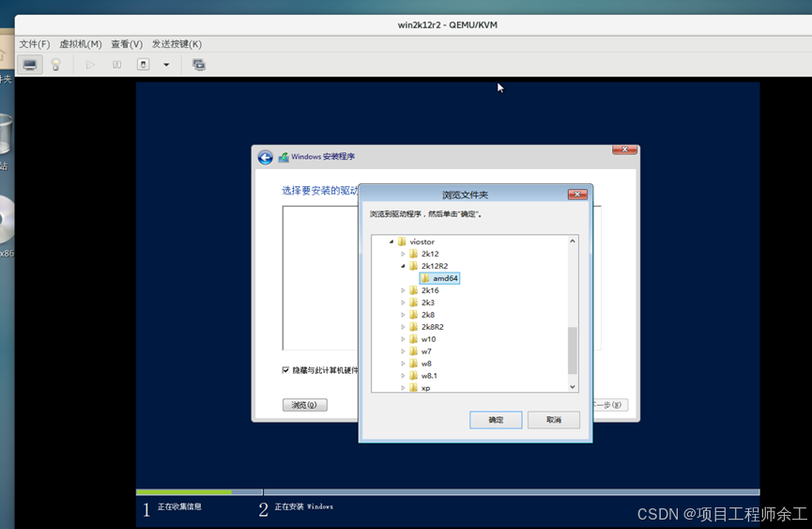Open 发送按键(K) menu
Screen dimensions: 812x529
[x=176, y=44]
